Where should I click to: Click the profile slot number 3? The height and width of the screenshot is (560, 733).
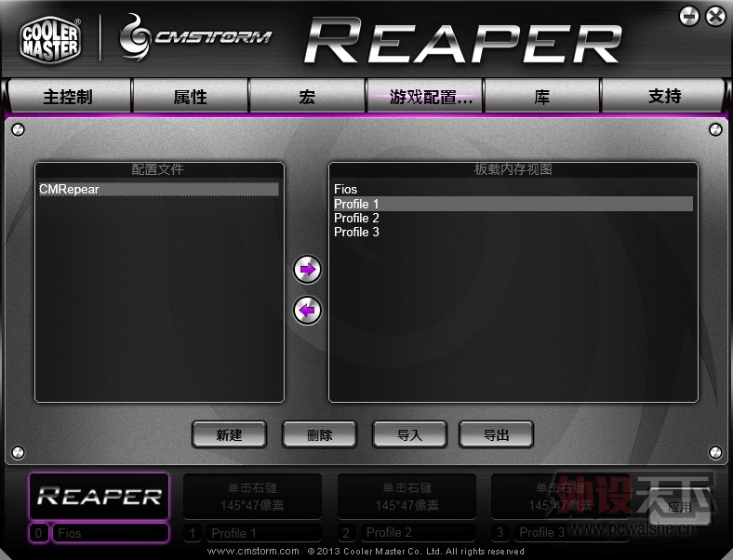(x=500, y=533)
